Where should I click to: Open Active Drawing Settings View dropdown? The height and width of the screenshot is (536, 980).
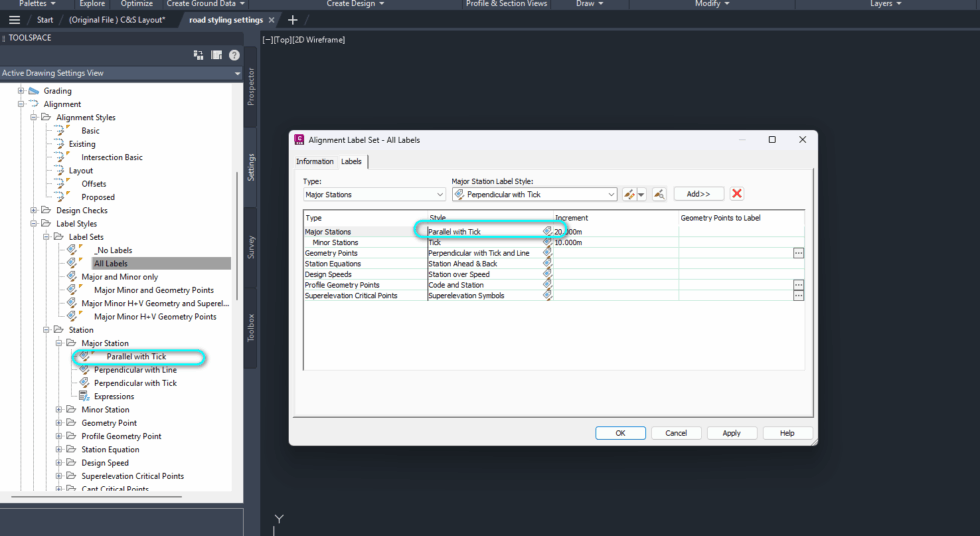point(121,73)
